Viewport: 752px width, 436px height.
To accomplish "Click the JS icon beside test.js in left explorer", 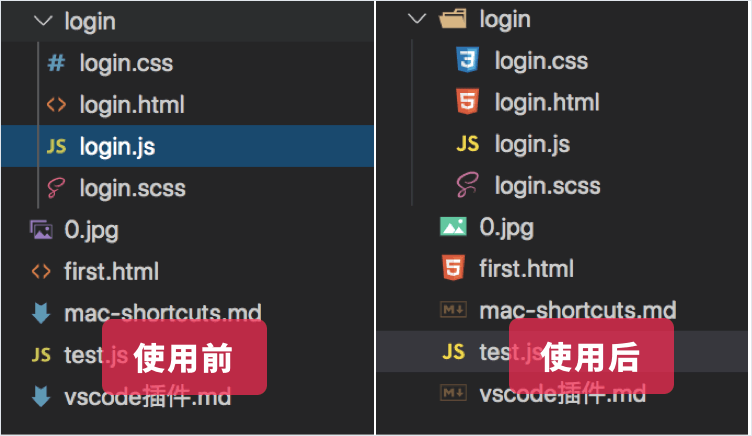I will coord(41,355).
